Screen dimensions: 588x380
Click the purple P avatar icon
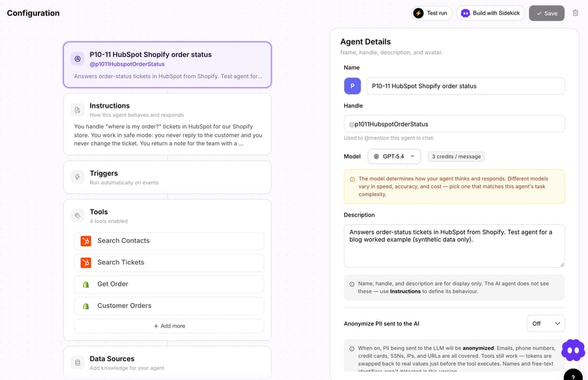coord(352,86)
